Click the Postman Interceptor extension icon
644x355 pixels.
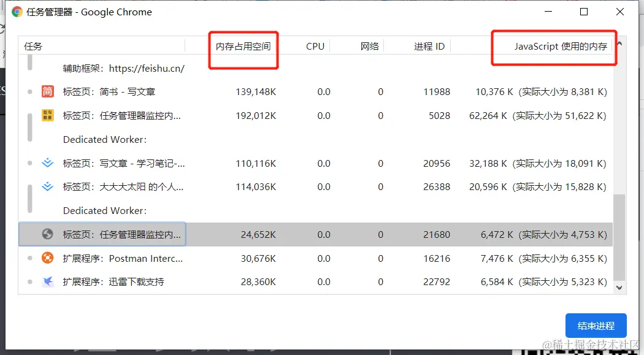[48, 258]
